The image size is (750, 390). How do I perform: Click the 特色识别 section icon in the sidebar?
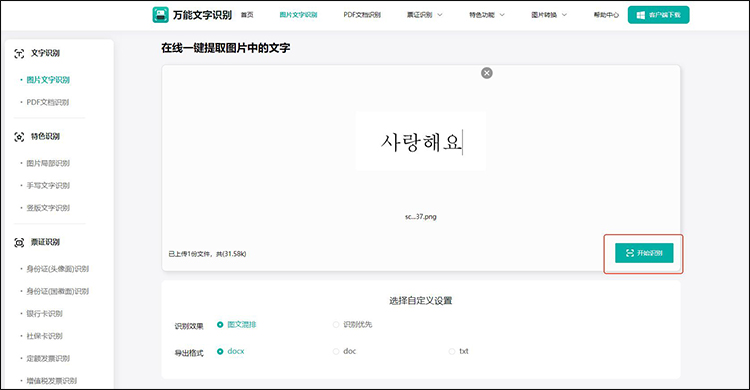[x=19, y=137]
